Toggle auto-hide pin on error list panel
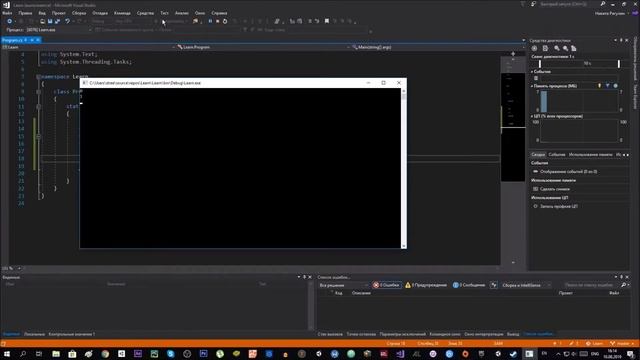This screenshot has width=640, height=360. tap(622, 277)
